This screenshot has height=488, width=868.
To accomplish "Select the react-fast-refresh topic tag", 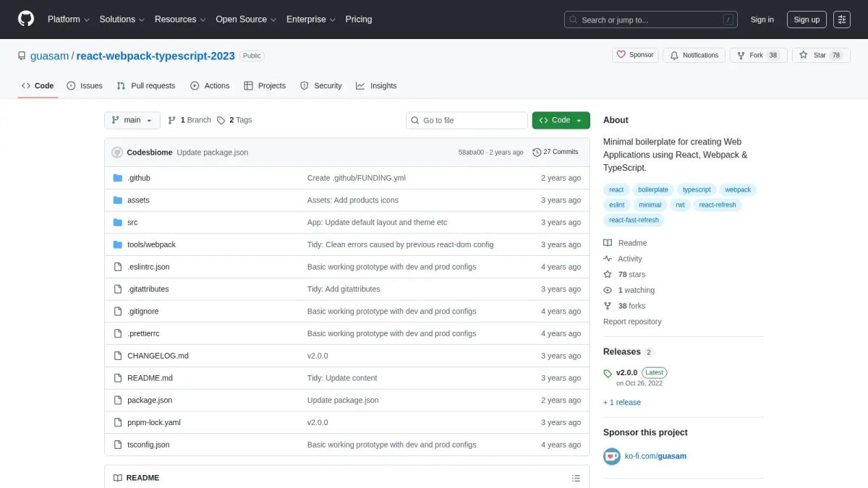I will coord(634,220).
